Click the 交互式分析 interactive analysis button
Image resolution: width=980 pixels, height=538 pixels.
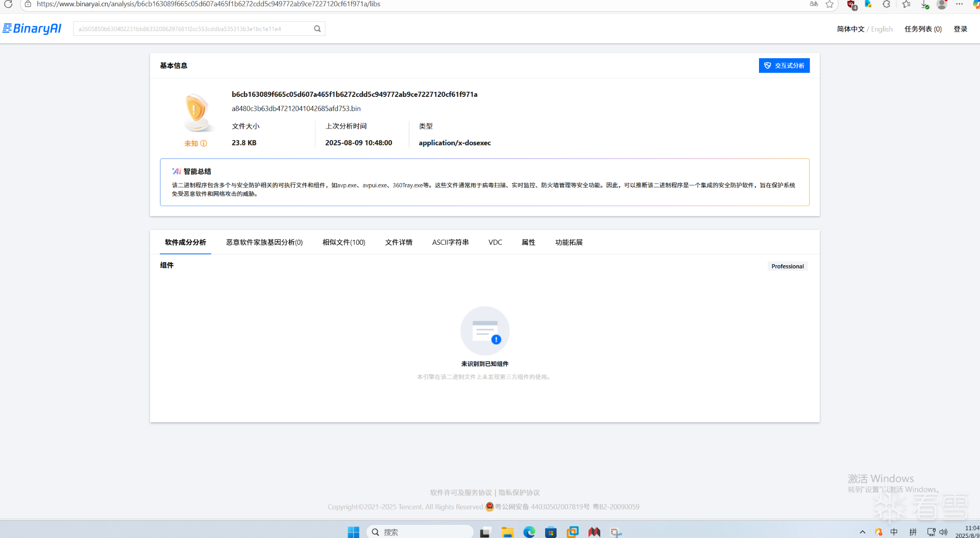pos(784,66)
